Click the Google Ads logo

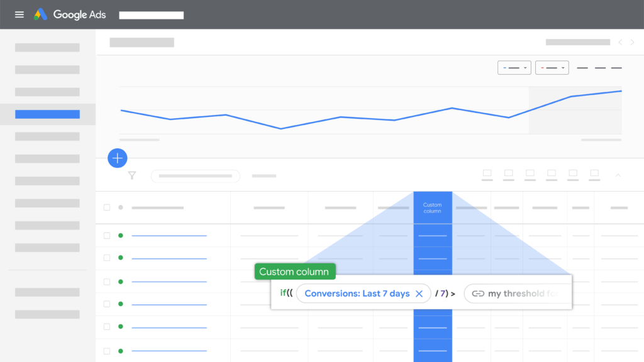[70, 14]
